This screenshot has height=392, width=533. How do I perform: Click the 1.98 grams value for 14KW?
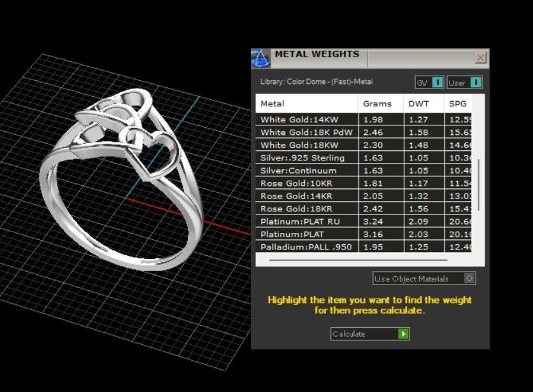click(x=373, y=120)
